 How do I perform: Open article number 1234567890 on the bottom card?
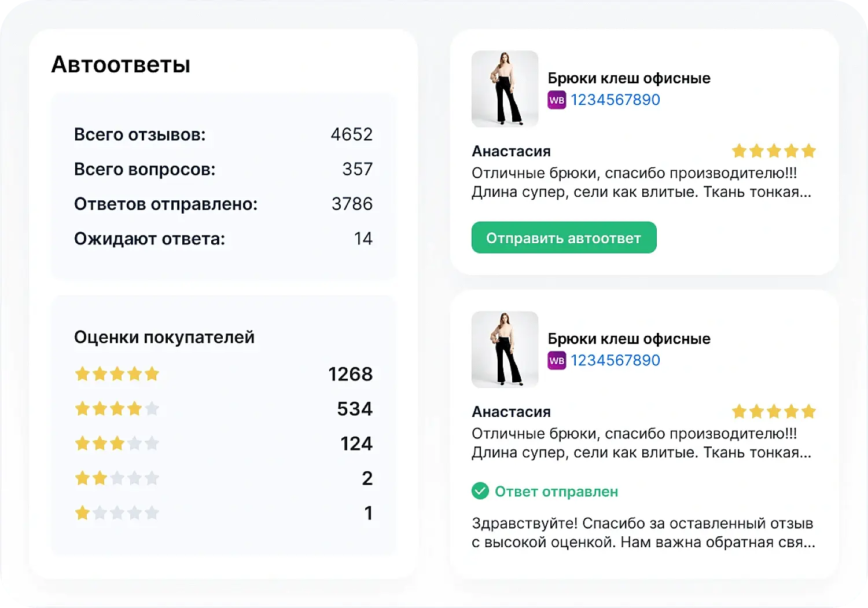click(x=615, y=360)
